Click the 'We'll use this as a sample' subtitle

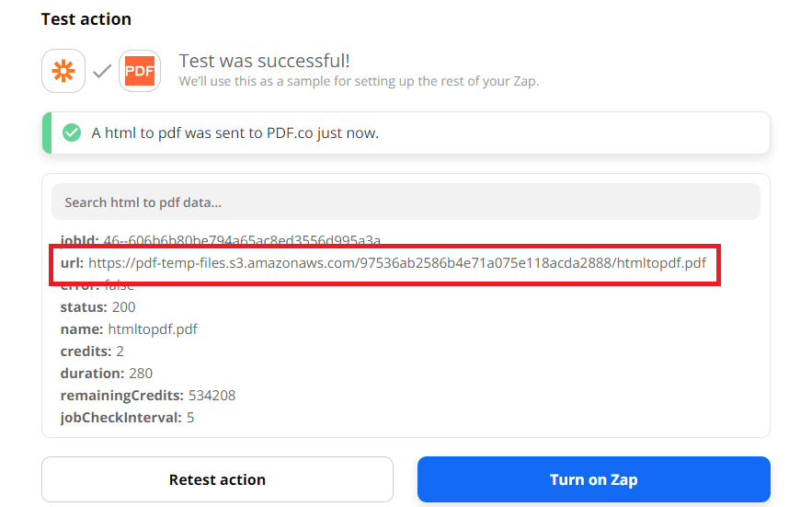[x=359, y=81]
